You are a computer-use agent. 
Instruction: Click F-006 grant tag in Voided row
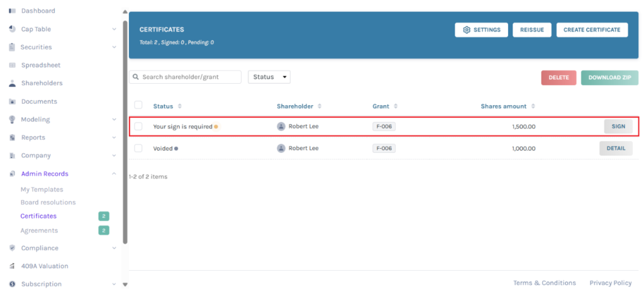(x=384, y=149)
